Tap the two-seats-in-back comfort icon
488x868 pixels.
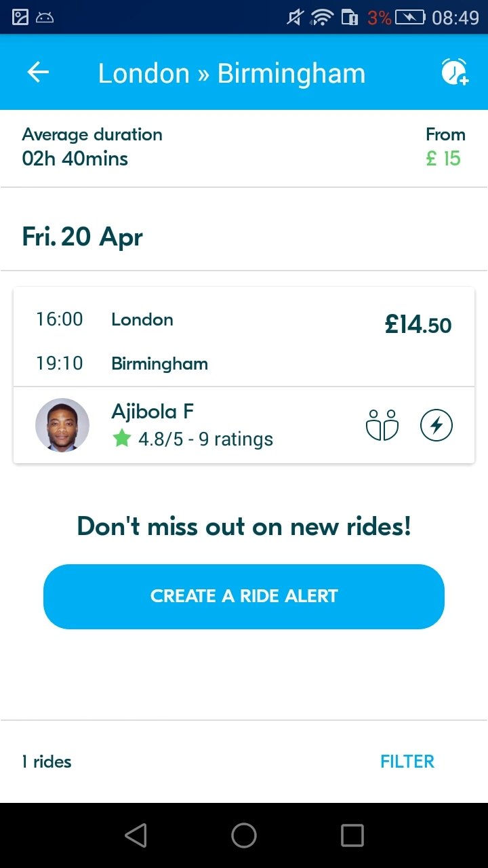pos(382,425)
